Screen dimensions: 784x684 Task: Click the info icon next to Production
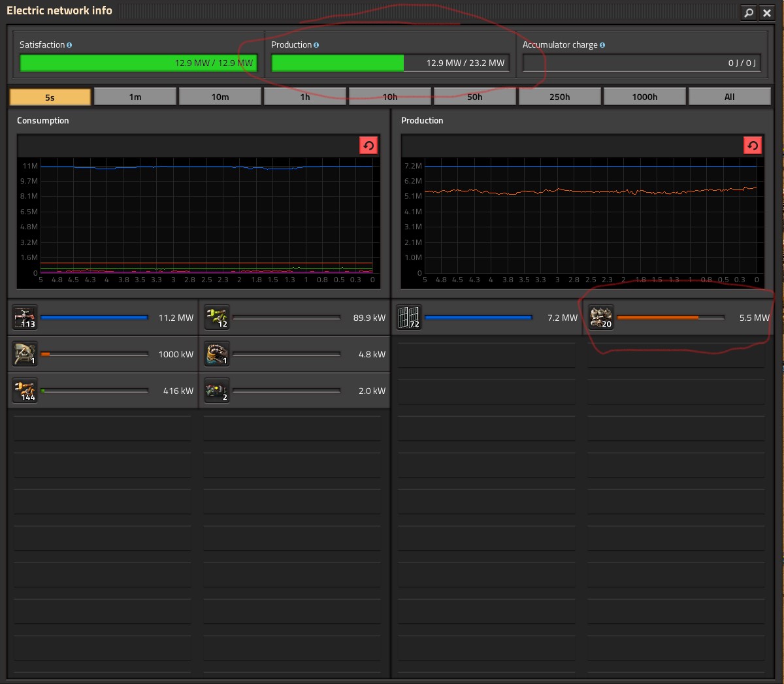coord(316,45)
